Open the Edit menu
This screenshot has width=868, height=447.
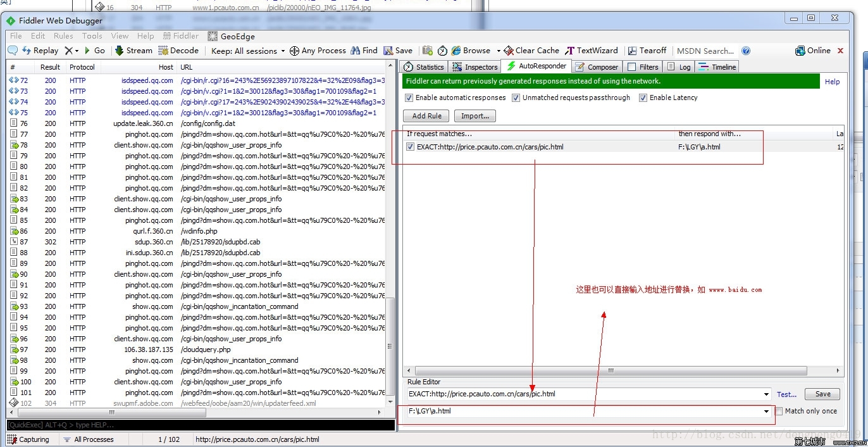[38, 36]
